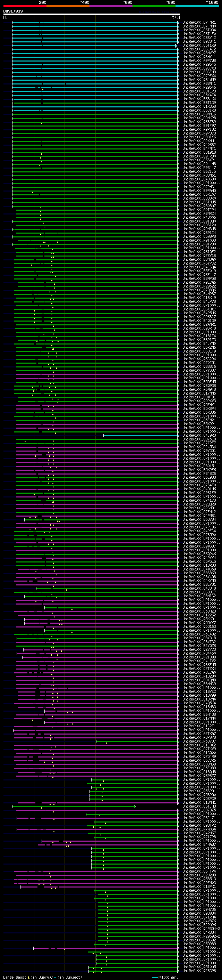Select hit label UniRef100_P30151

(199, 466)
